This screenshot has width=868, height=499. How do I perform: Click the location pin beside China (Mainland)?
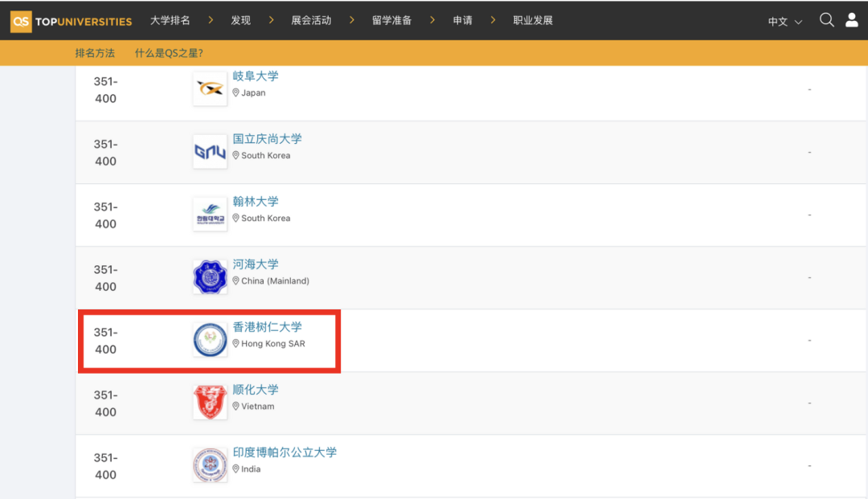tap(235, 281)
